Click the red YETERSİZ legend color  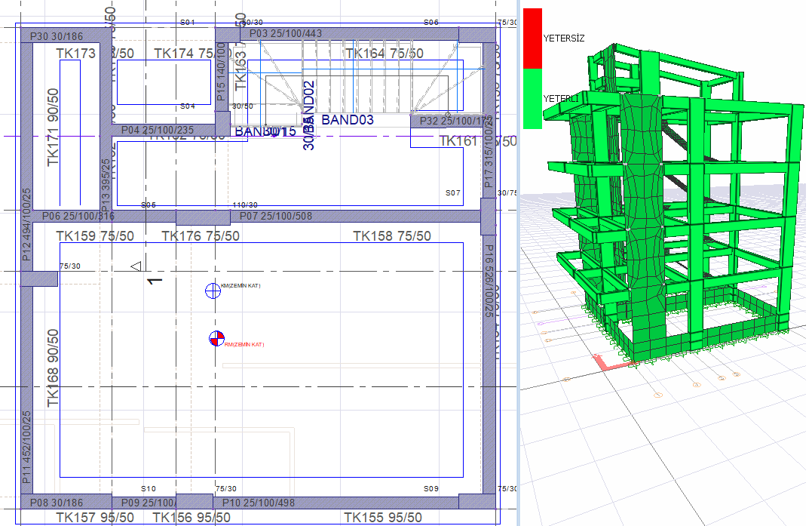click(532, 38)
